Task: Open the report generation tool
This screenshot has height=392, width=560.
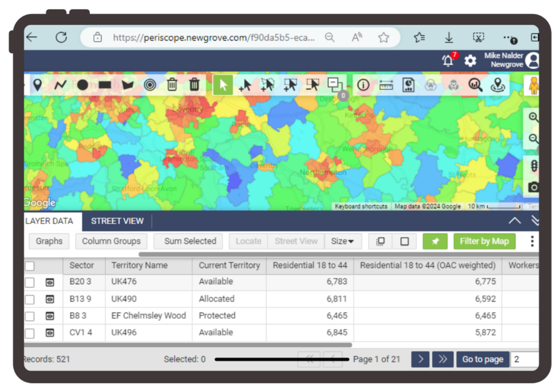Action: click(408, 85)
